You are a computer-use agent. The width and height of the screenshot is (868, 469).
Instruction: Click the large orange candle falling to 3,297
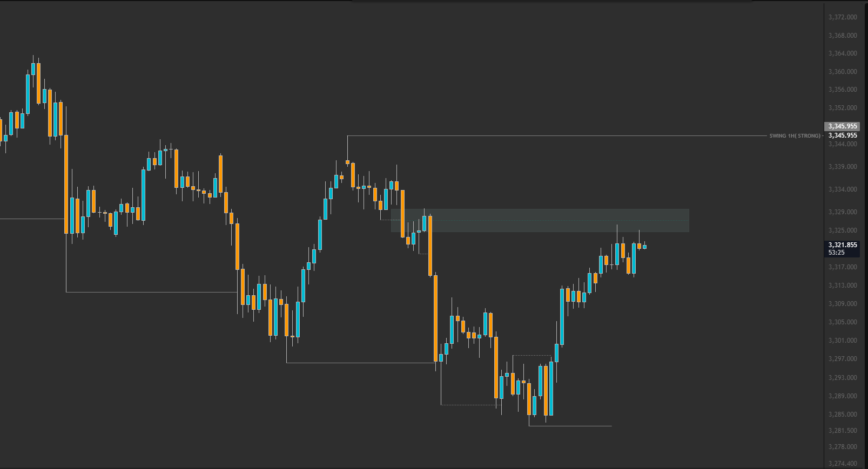[435, 318]
